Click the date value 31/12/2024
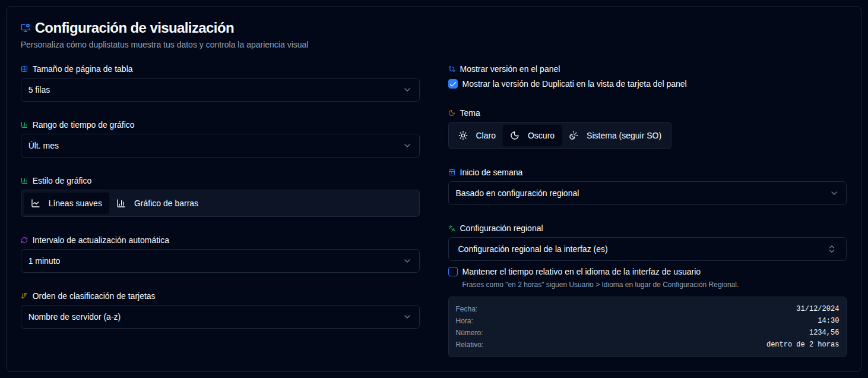The width and height of the screenshot is (868, 378). pos(818,308)
